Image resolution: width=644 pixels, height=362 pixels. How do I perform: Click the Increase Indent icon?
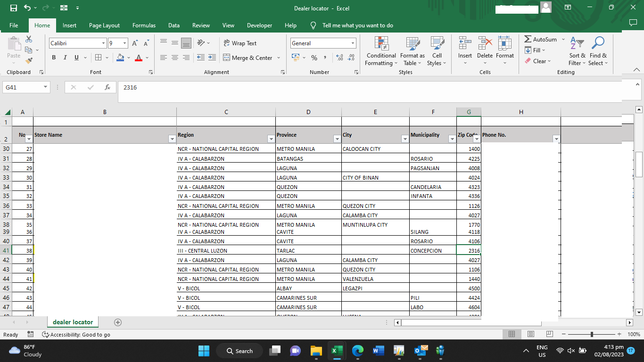212,58
